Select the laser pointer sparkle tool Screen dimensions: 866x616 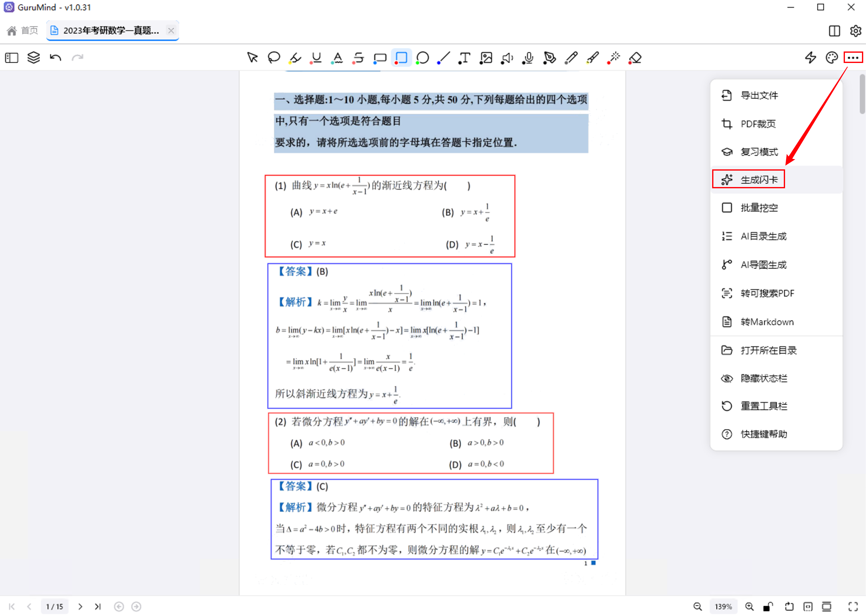coord(614,58)
